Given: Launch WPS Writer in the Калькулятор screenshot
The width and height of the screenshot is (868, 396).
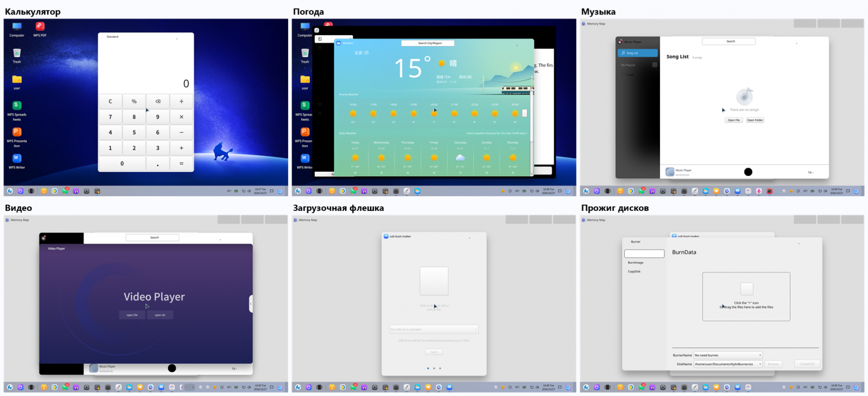Looking at the screenshot, I should (x=17, y=161).
